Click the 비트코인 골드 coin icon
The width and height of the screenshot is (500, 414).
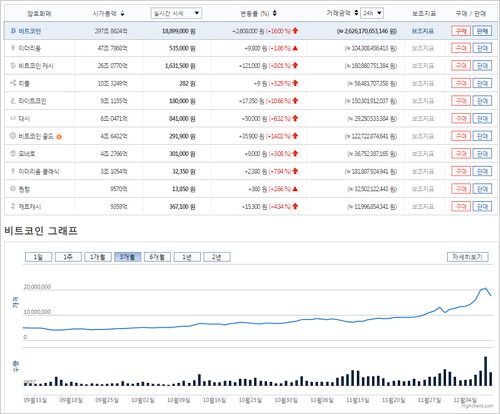[13, 136]
